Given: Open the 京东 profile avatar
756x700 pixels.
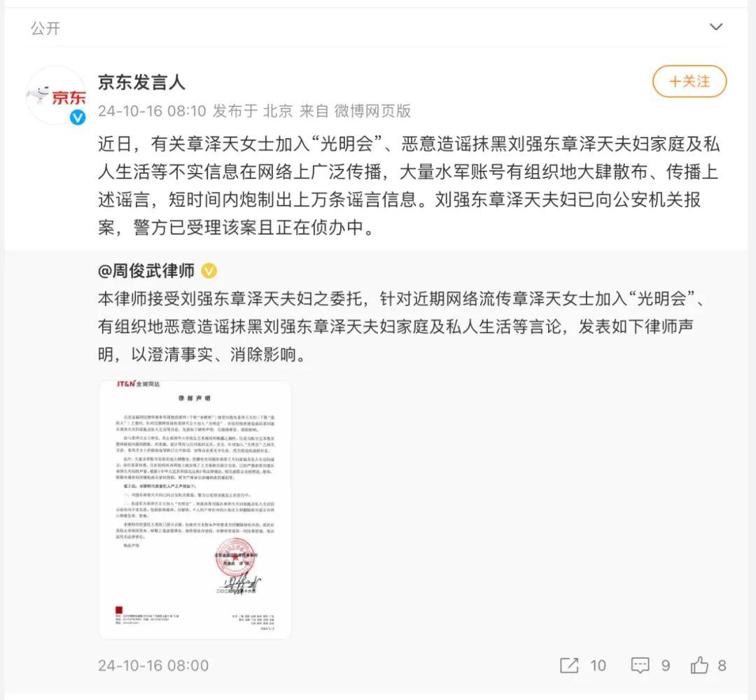Looking at the screenshot, I should (x=57, y=95).
